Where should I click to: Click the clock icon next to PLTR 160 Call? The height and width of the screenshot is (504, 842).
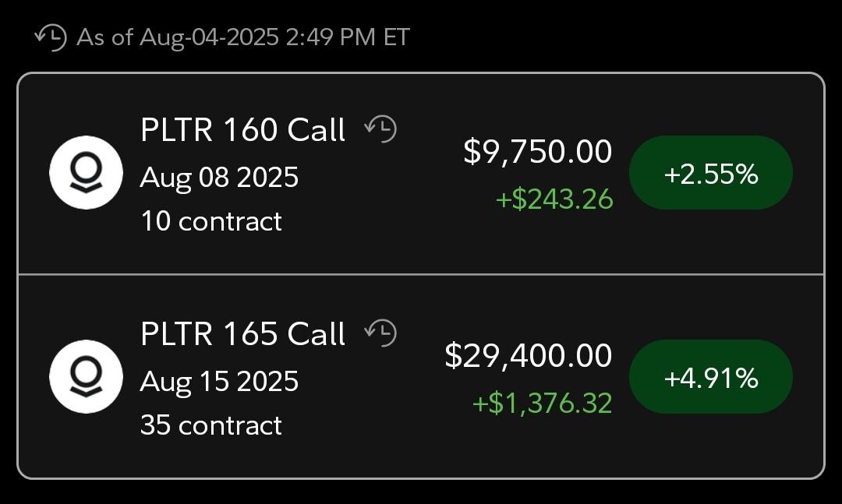click(380, 129)
